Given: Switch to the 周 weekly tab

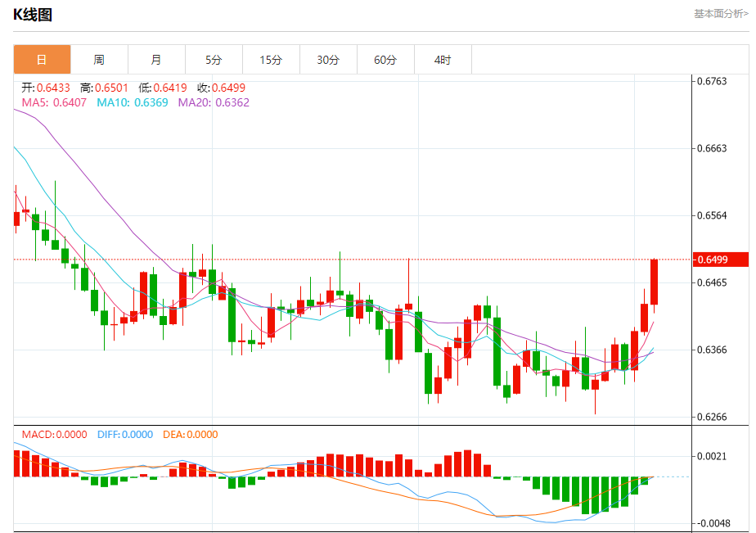Looking at the screenshot, I should (x=99, y=60).
